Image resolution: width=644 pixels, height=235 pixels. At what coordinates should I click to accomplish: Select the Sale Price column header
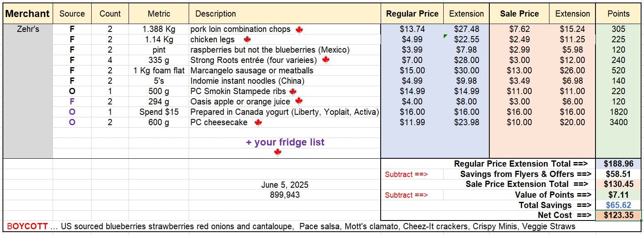coord(519,14)
